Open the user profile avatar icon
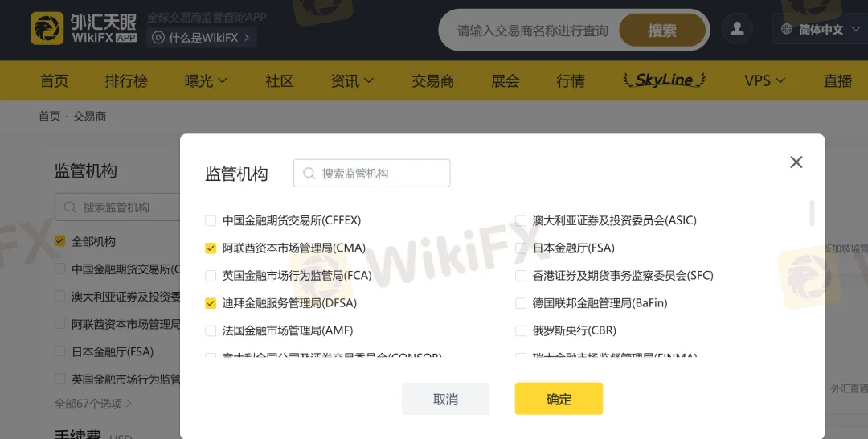868x439 pixels. (x=737, y=29)
